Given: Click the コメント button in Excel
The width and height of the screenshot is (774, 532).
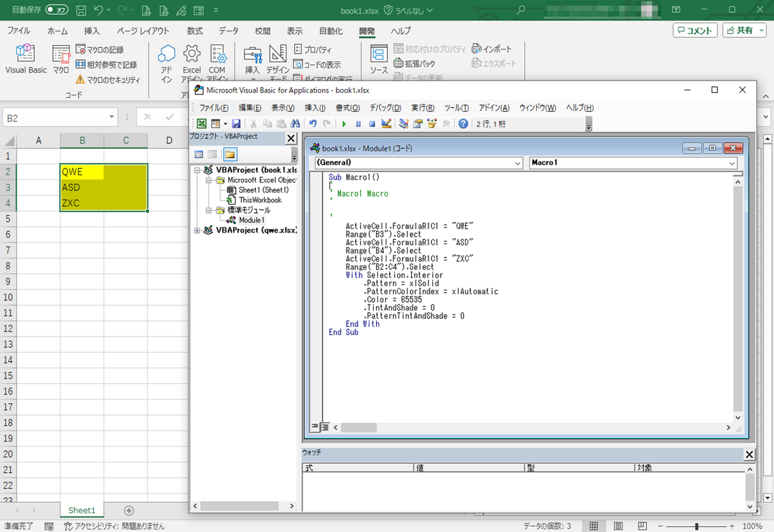Looking at the screenshot, I should coord(695,30).
